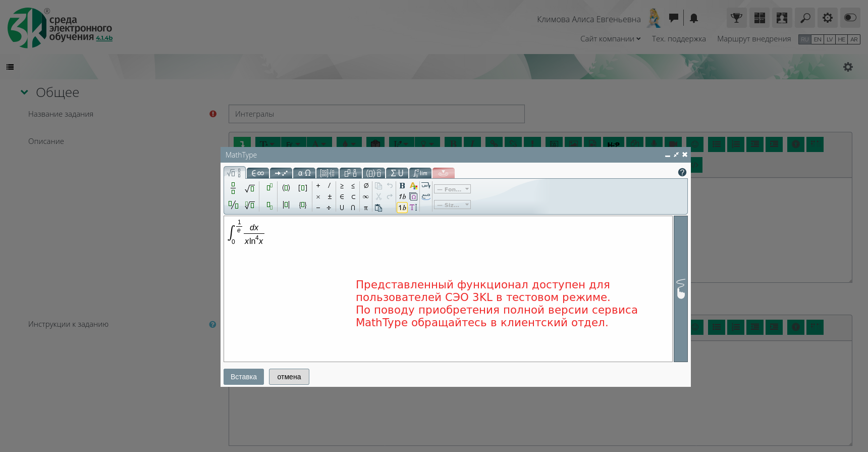Insert a square root template
The width and height of the screenshot is (868, 452).
coord(249,188)
